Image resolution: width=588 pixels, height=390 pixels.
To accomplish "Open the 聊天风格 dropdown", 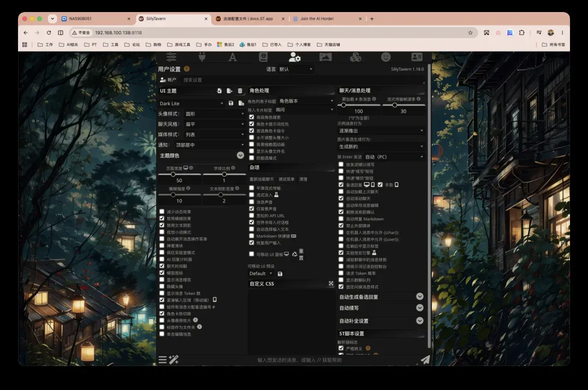I will (x=215, y=124).
